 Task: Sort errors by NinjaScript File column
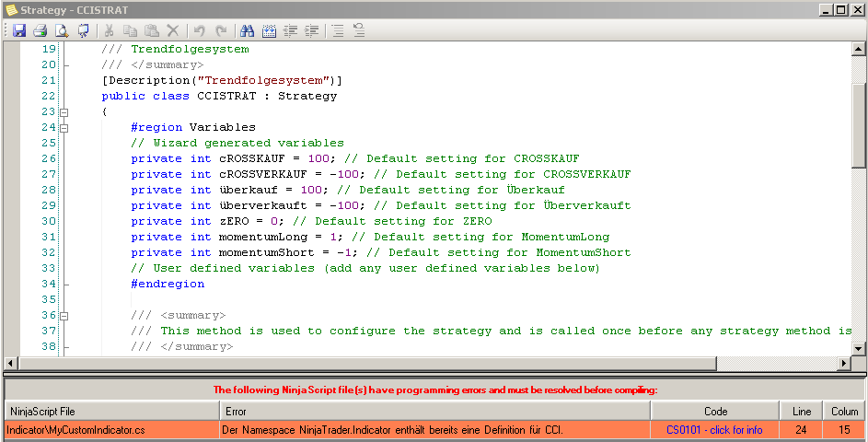click(x=111, y=411)
